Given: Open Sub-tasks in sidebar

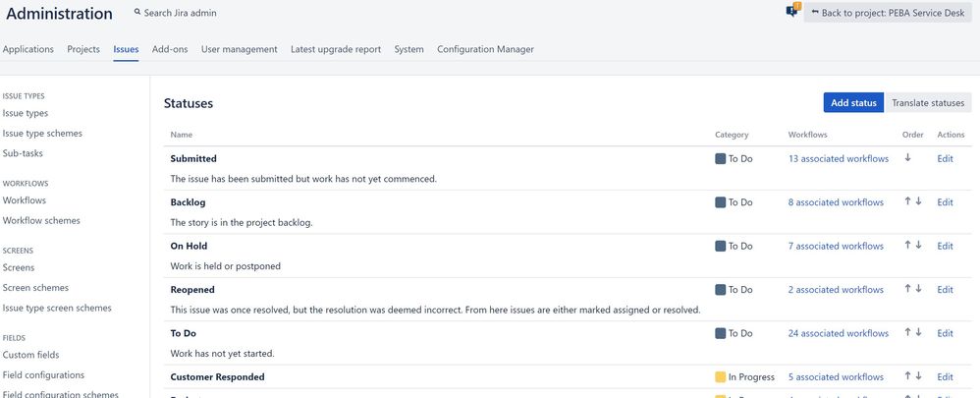Looking at the screenshot, I should [23, 153].
